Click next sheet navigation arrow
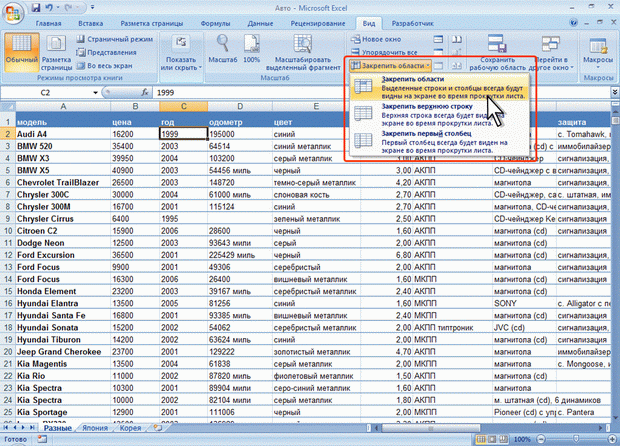 pyautogui.click(x=23, y=428)
